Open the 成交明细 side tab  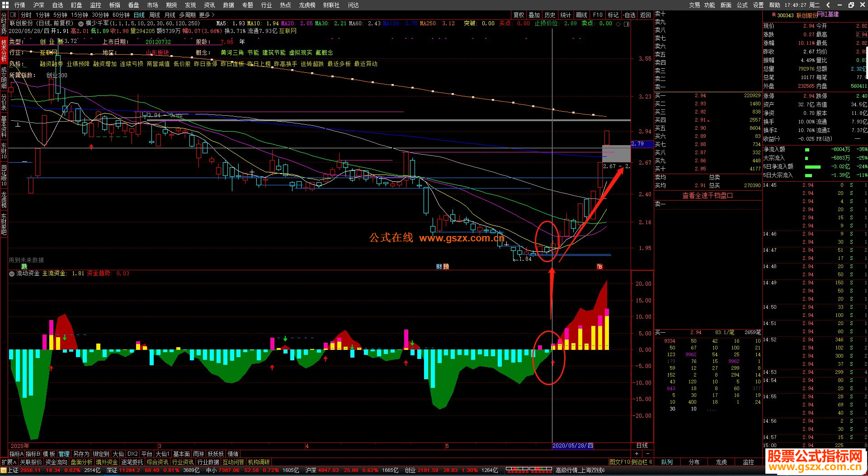click(x=4, y=78)
